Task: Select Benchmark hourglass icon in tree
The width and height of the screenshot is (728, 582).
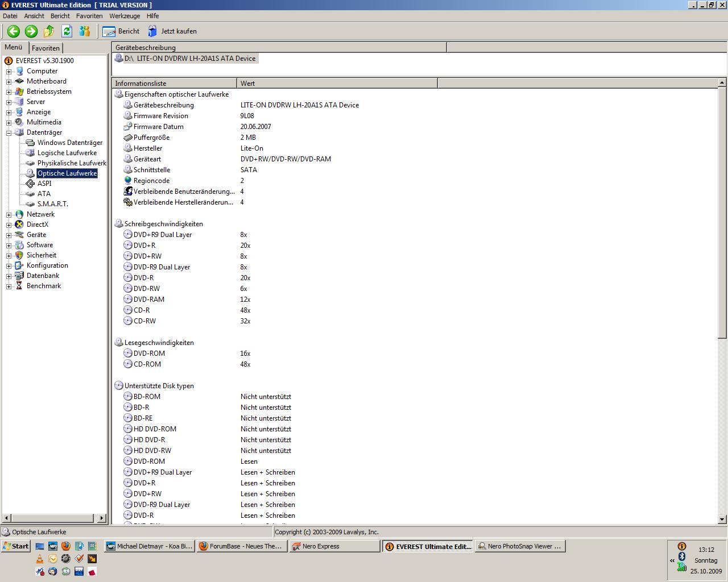Action: 19,286
